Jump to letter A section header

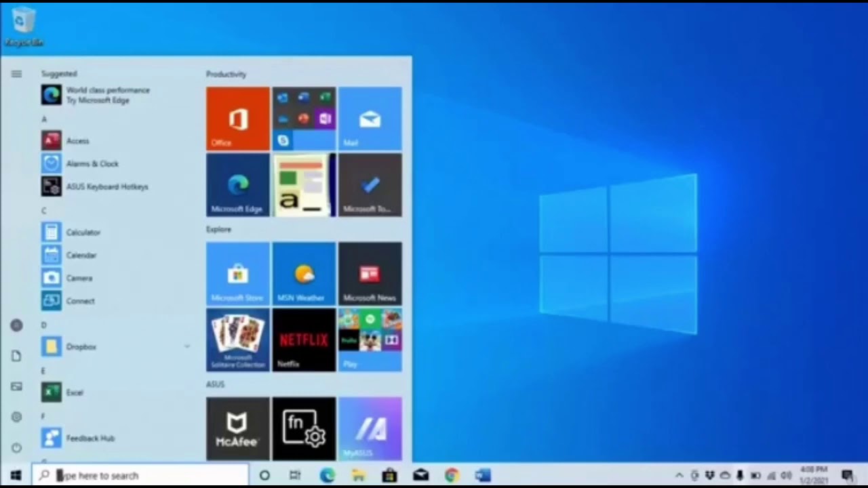coord(44,119)
